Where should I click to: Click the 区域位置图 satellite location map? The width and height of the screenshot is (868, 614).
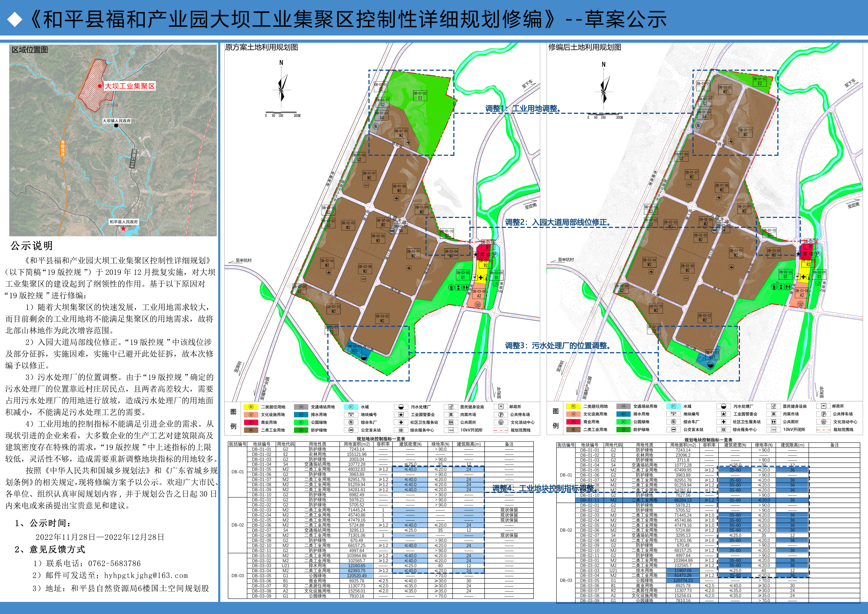click(113, 141)
